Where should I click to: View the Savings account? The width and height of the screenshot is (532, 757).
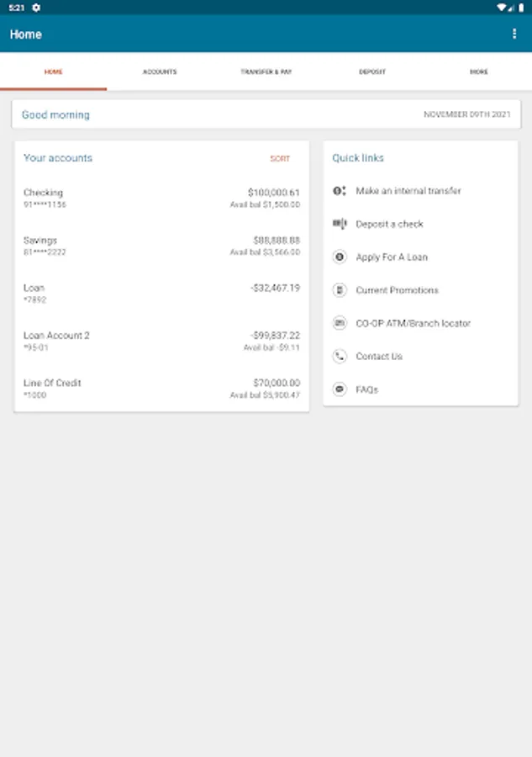(161, 246)
